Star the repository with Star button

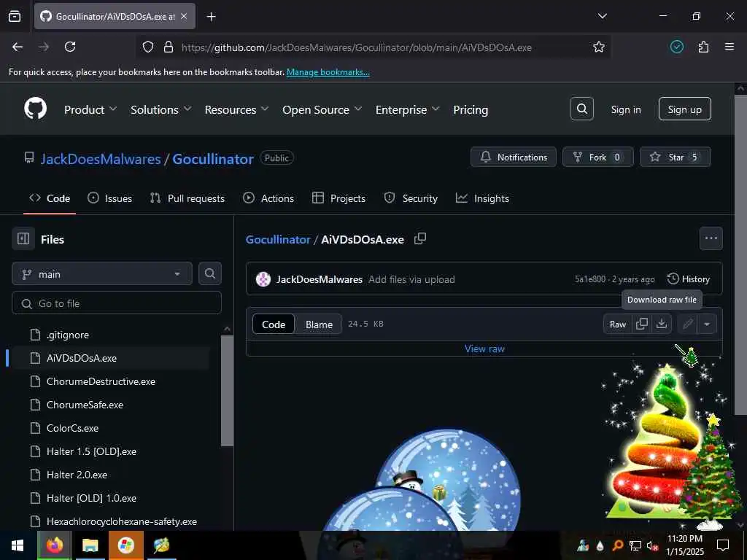tap(675, 157)
